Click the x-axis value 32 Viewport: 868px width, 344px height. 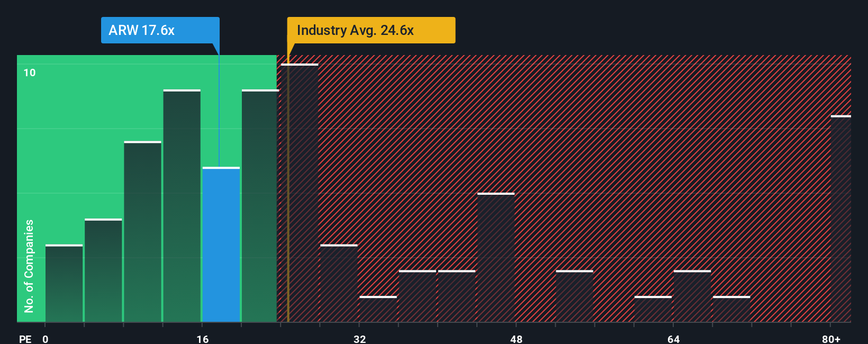tap(359, 339)
